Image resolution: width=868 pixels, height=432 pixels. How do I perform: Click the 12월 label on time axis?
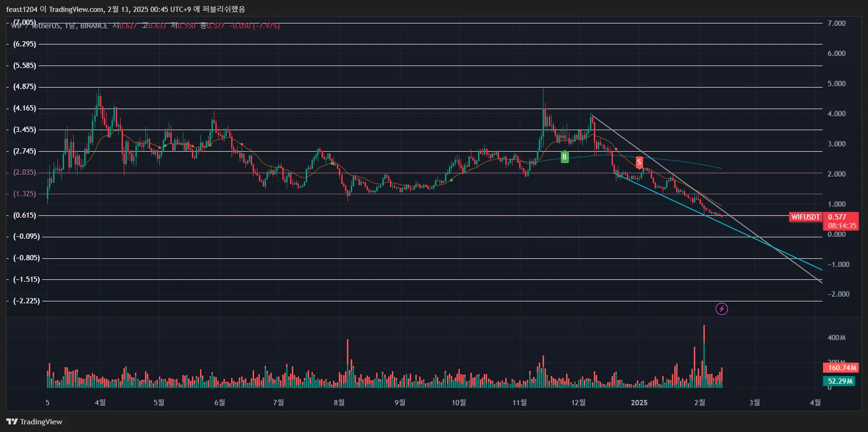coord(579,403)
